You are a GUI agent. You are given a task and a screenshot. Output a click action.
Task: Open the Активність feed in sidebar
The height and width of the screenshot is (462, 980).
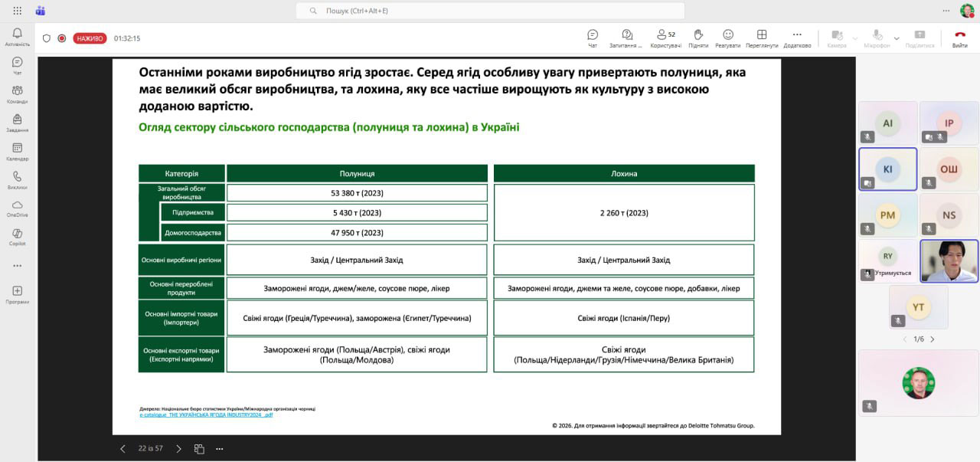point(17,36)
